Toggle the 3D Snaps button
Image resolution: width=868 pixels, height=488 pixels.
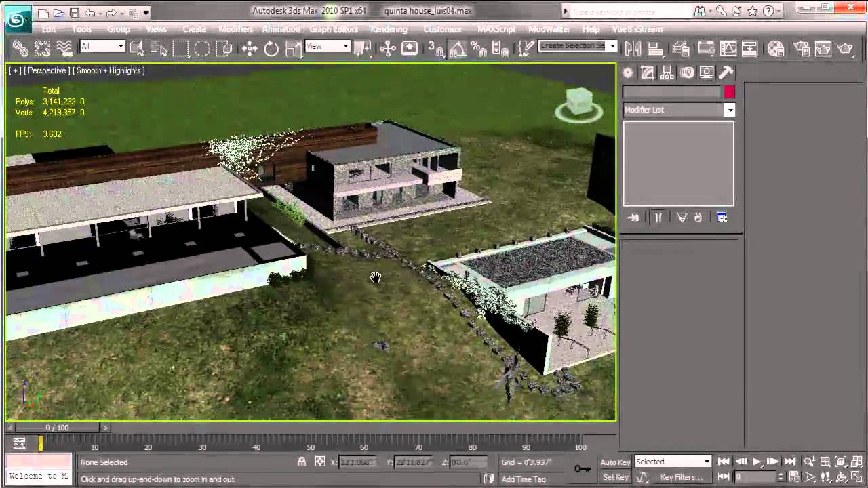tap(435, 48)
